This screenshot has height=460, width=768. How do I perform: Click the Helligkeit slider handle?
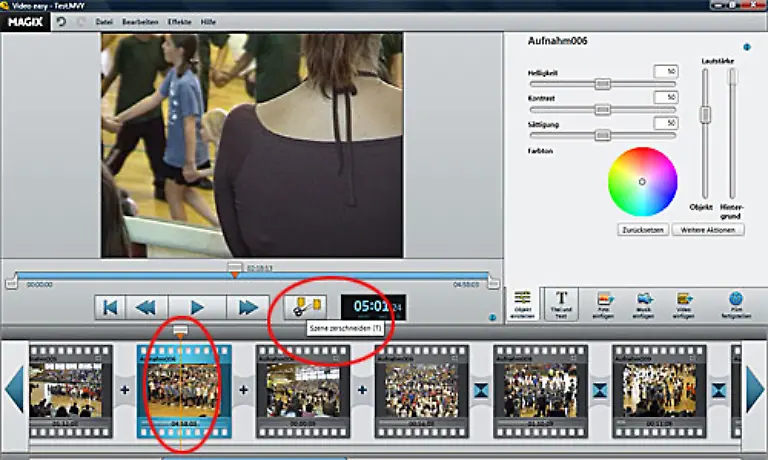[603, 84]
